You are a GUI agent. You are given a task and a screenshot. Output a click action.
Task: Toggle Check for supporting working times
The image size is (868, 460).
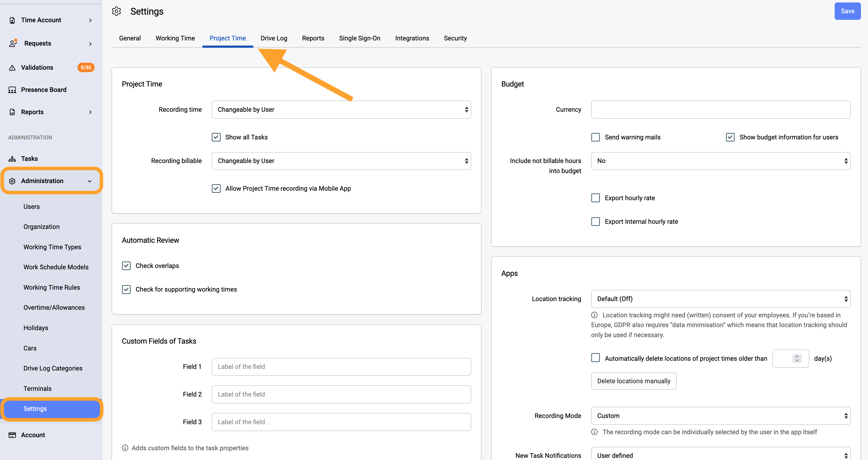click(x=126, y=289)
